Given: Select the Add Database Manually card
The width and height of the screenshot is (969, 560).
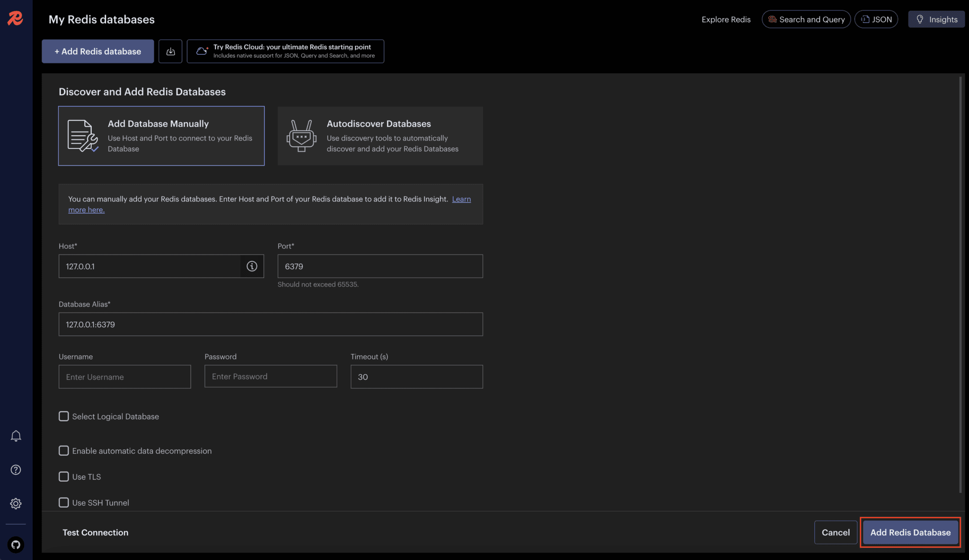Looking at the screenshot, I should [x=161, y=136].
